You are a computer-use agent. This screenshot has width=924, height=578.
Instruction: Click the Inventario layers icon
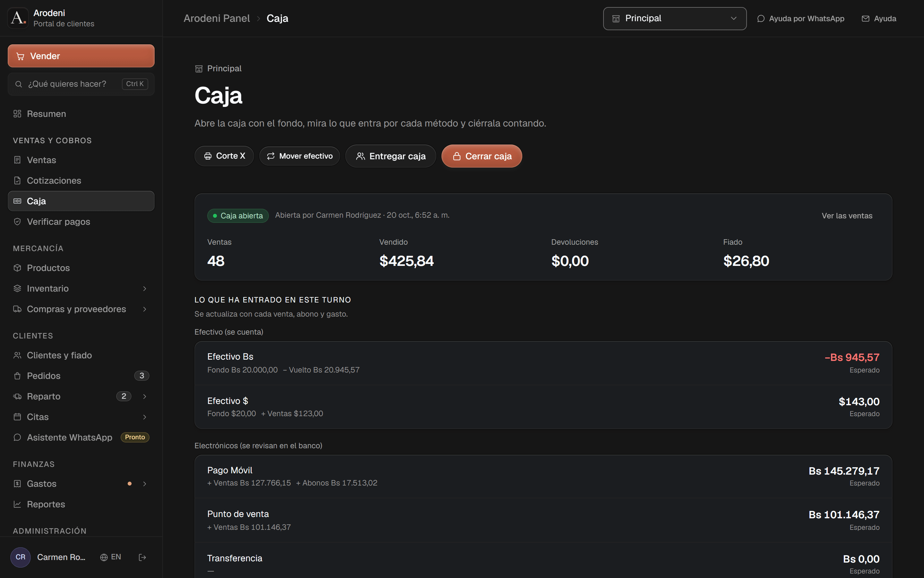17,289
